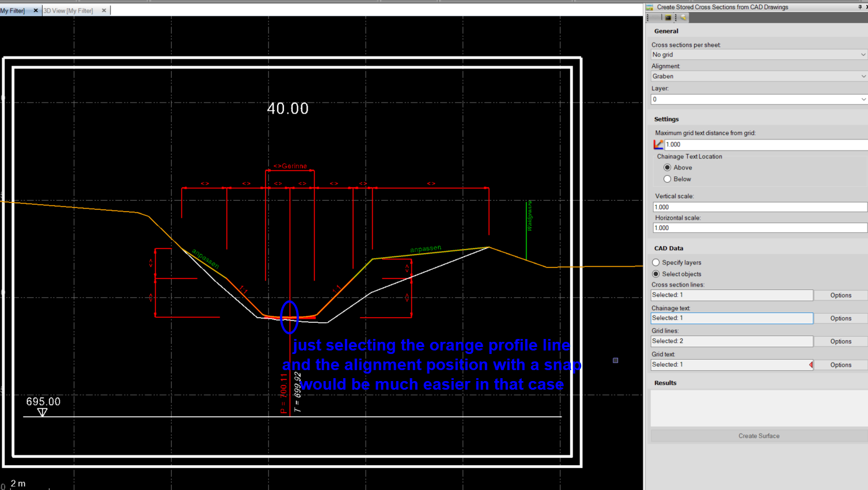Click the red marker in Grid text field
This screenshot has width=868, height=490.
click(x=810, y=365)
